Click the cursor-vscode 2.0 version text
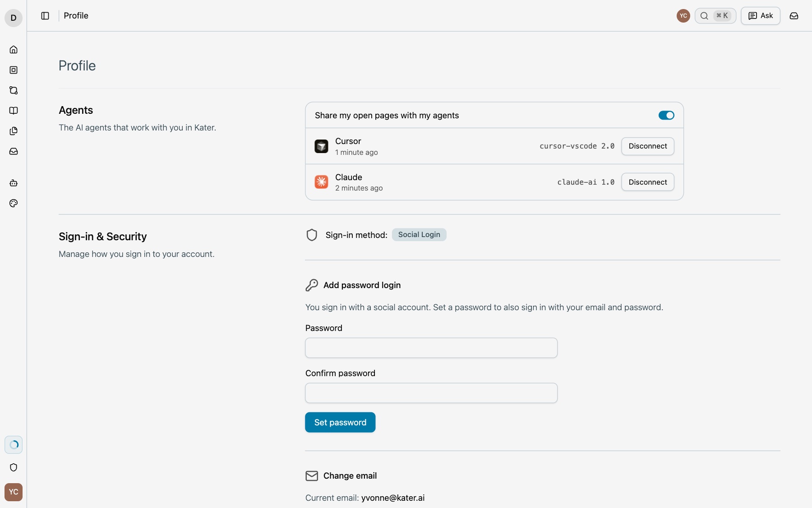The image size is (812, 508). point(577,146)
